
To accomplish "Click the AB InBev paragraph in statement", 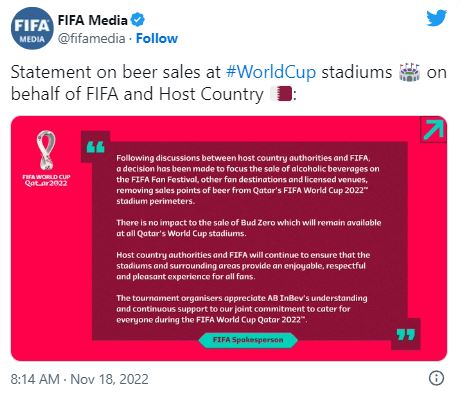I will click(x=242, y=309).
